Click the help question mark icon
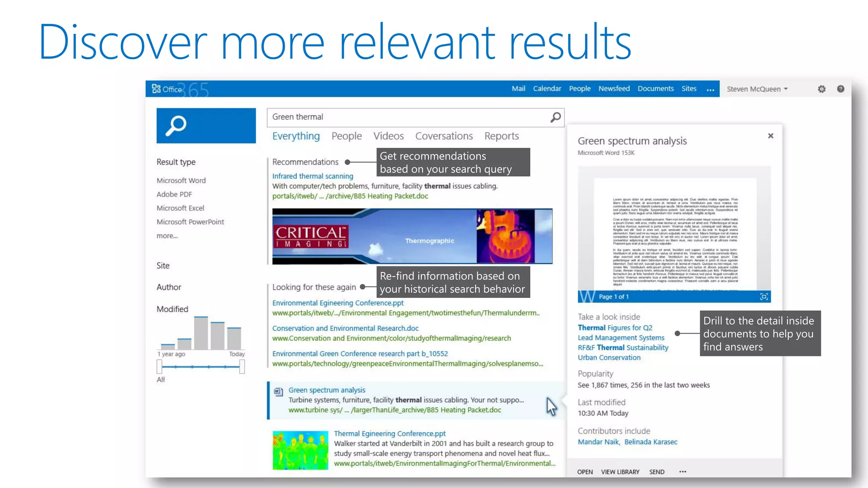Screen dimensions: 868x488 pyautogui.click(x=840, y=89)
